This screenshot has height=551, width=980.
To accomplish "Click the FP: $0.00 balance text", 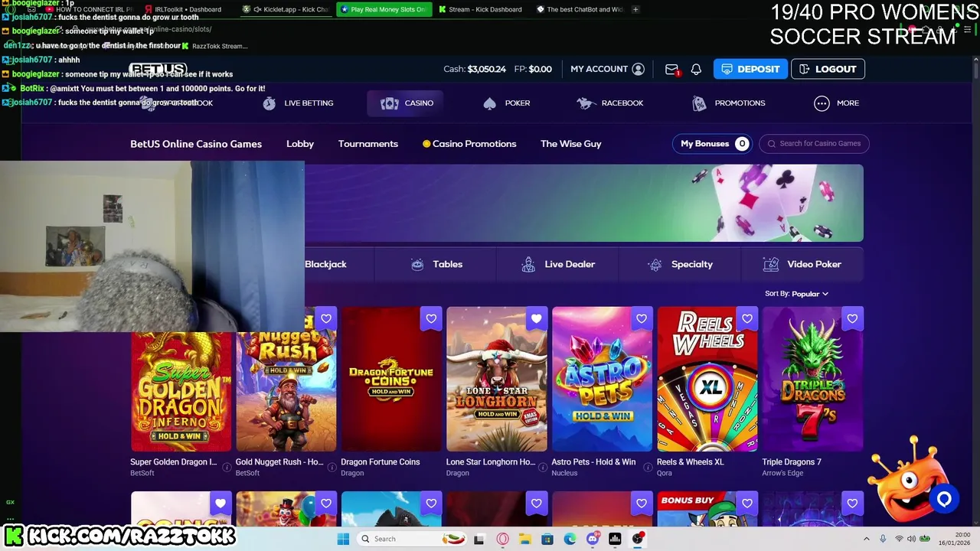I will (533, 69).
